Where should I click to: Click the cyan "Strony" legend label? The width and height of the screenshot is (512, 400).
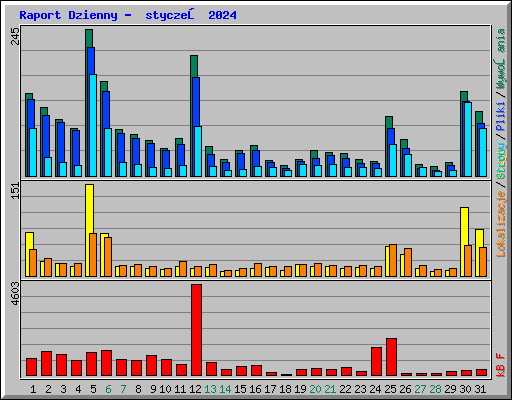(x=501, y=161)
